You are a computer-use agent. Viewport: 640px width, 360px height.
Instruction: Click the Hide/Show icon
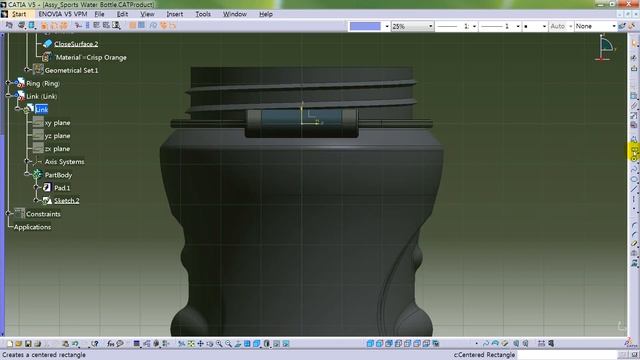coord(276,344)
